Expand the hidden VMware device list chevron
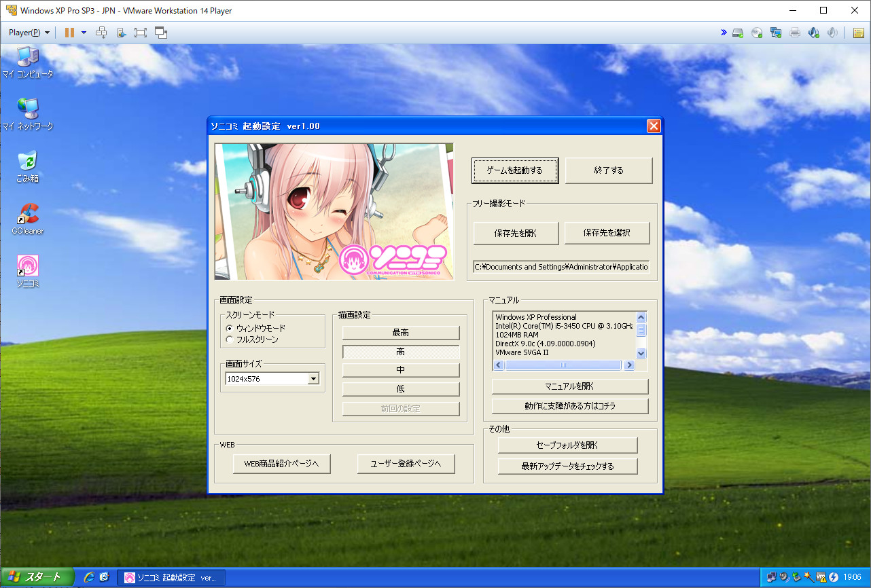Image resolution: width=871 pixels, height=588 pixels. click(724, 33)
